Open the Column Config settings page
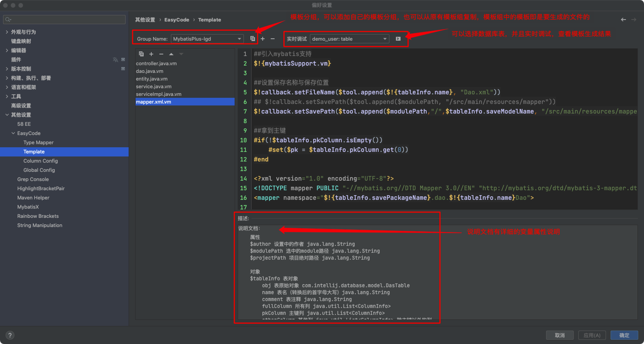The image size is (644, 344). (41, 161)
